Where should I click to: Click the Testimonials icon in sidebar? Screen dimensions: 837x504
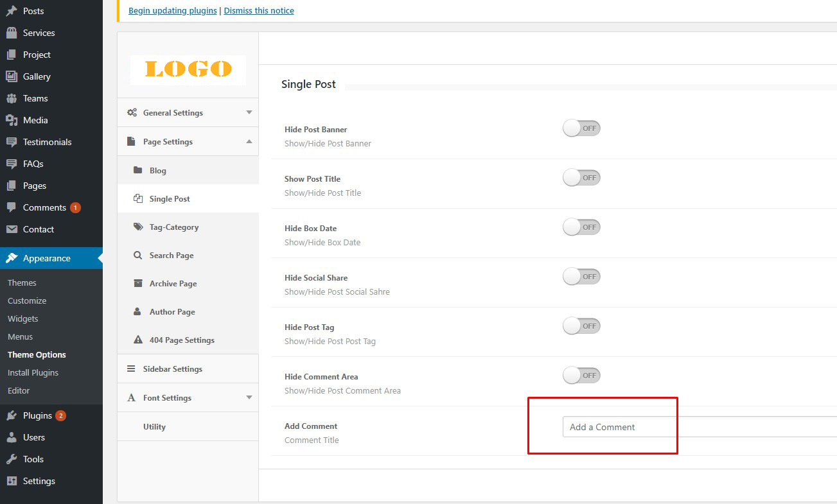coord(12,142)
